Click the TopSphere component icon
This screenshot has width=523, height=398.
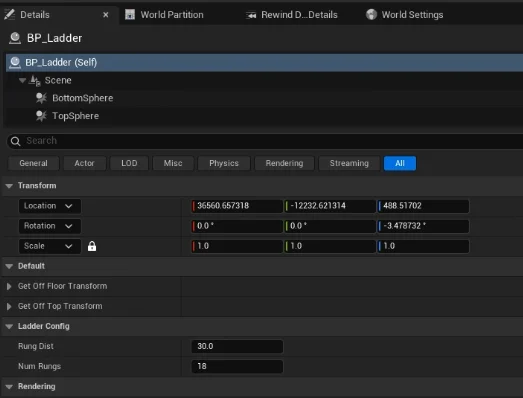[x=41, y=116]
